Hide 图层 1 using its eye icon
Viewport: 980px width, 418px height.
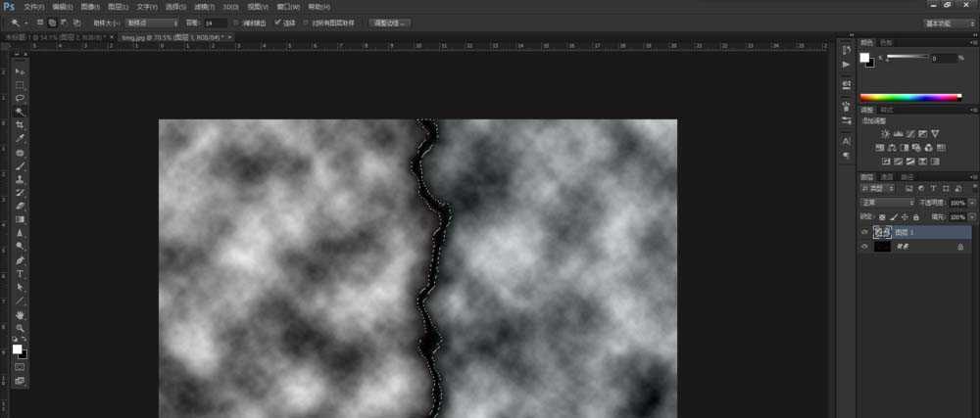tap(864, 232)
